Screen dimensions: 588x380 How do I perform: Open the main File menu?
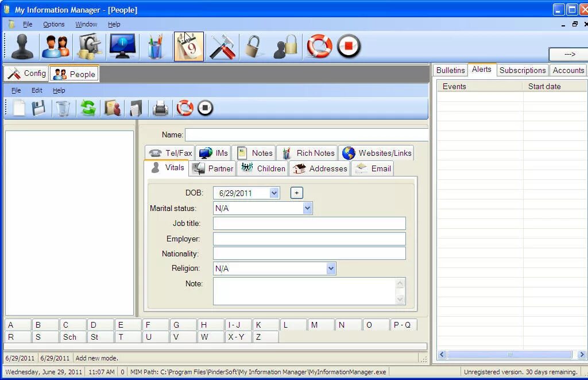pos(28,24)
